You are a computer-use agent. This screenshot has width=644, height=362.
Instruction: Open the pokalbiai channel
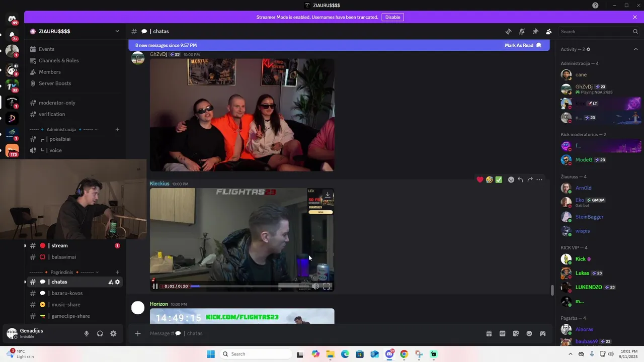75,139
